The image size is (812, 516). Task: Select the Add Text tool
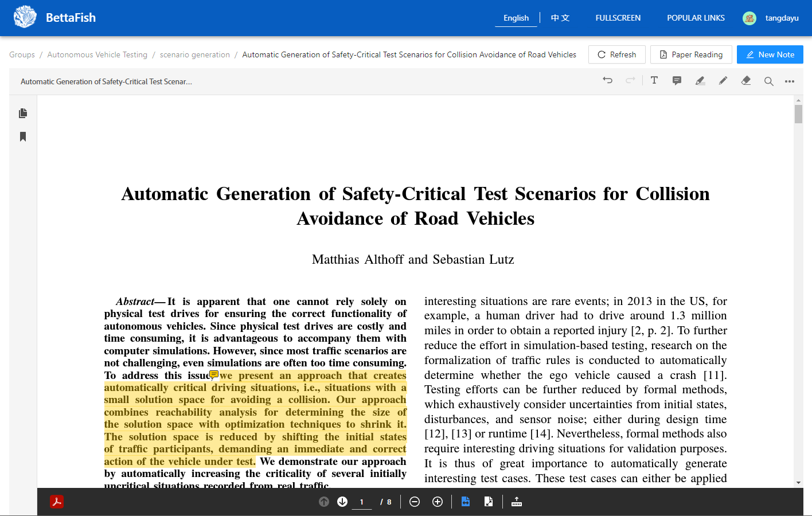click(x=654, y=80)
